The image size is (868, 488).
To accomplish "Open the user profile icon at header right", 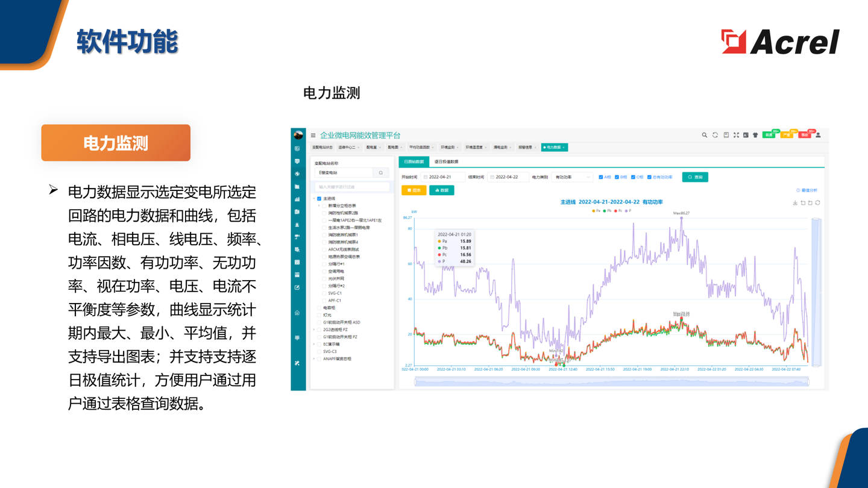I will 818,135.
